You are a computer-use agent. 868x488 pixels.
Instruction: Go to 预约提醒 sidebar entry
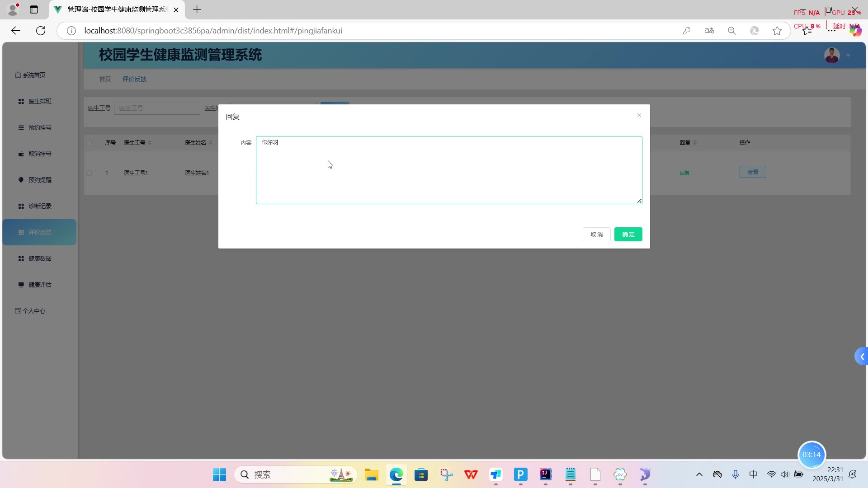pyautogui.click(x=40, y=180)
